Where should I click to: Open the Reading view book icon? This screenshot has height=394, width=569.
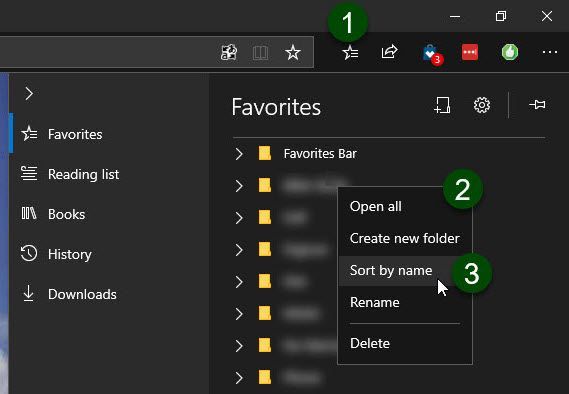pyautogui.click(x=260, y=53)
